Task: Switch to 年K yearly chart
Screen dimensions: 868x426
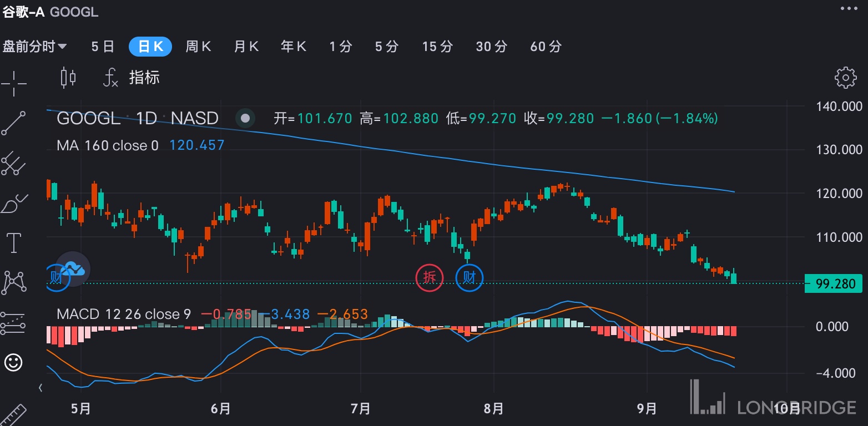Action: 294,47
